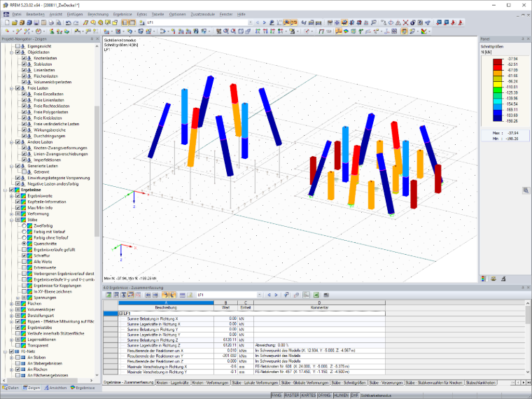
Task: Click next arrow in results table toolbar
Action: pos(276,295)
